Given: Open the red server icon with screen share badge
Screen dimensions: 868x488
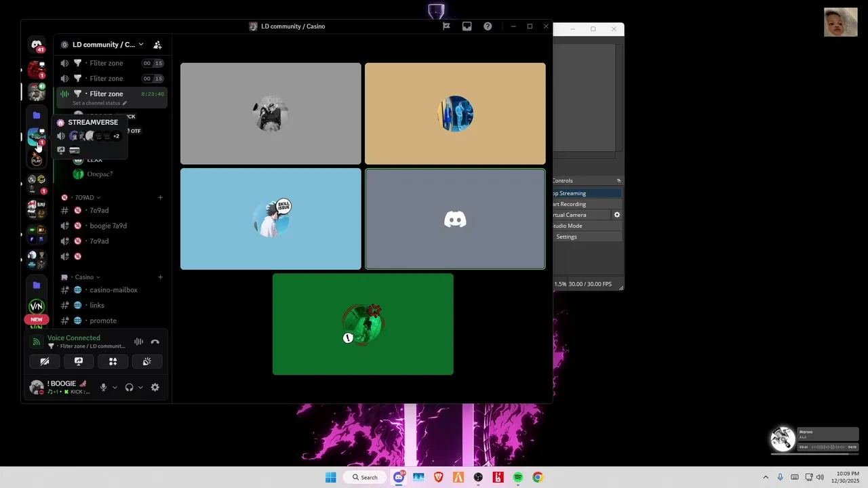Looking at the screenshot, I should click(37, 69).
